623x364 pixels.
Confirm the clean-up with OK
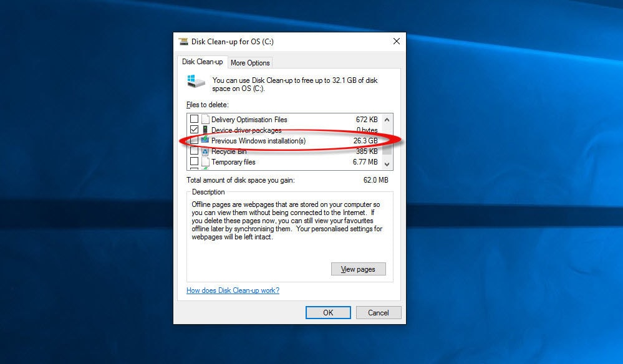point(328,312)
